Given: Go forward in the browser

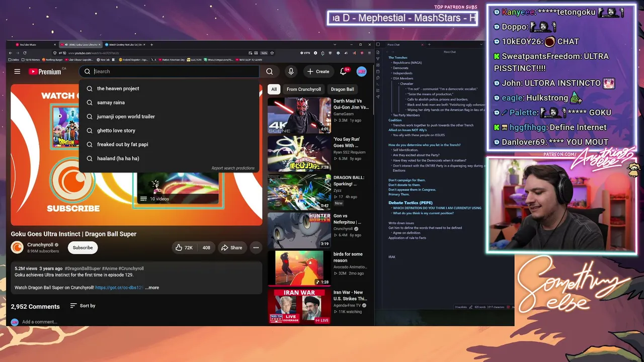Looking at the screenshot, I should (18, 53).
